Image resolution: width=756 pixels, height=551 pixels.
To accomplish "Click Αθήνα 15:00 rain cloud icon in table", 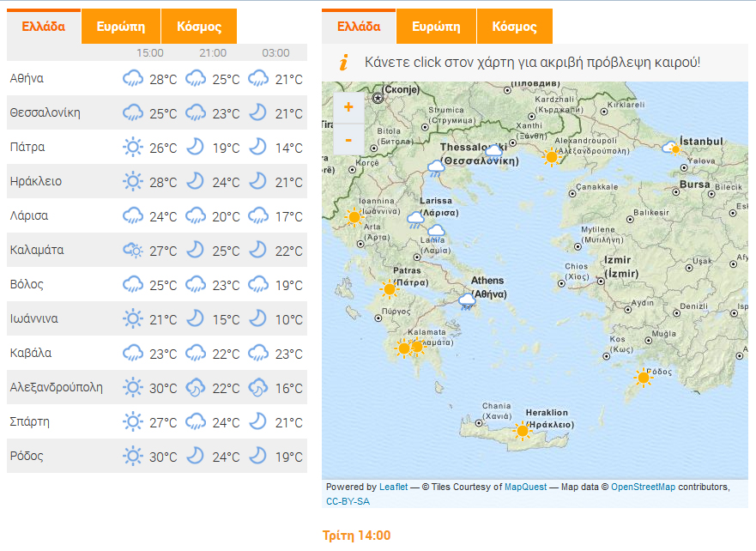I will [x=133, y=79].
